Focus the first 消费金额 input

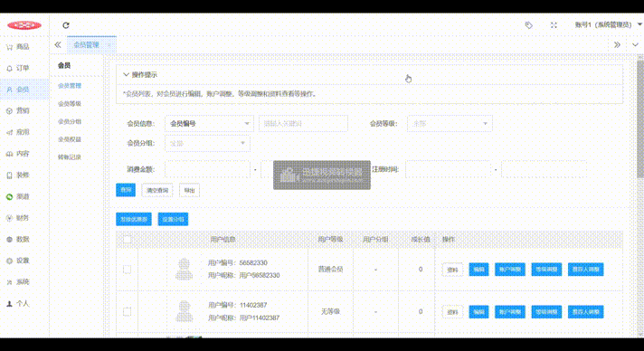(207, 169)
